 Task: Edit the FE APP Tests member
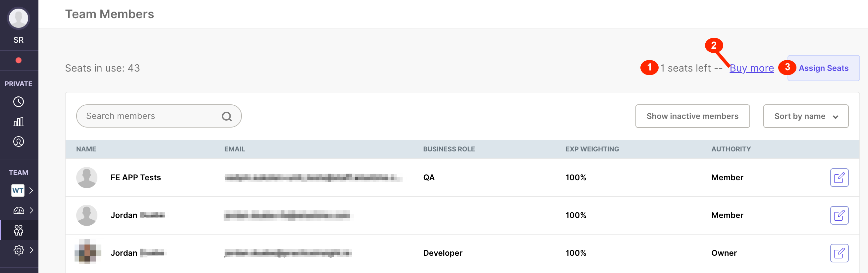[x=839, y=177]
